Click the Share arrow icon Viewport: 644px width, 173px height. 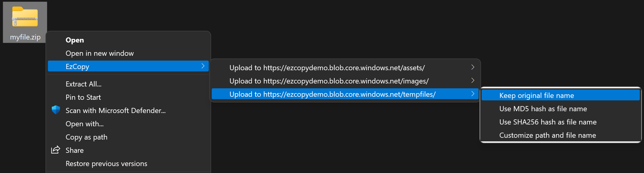click(56, 150)
